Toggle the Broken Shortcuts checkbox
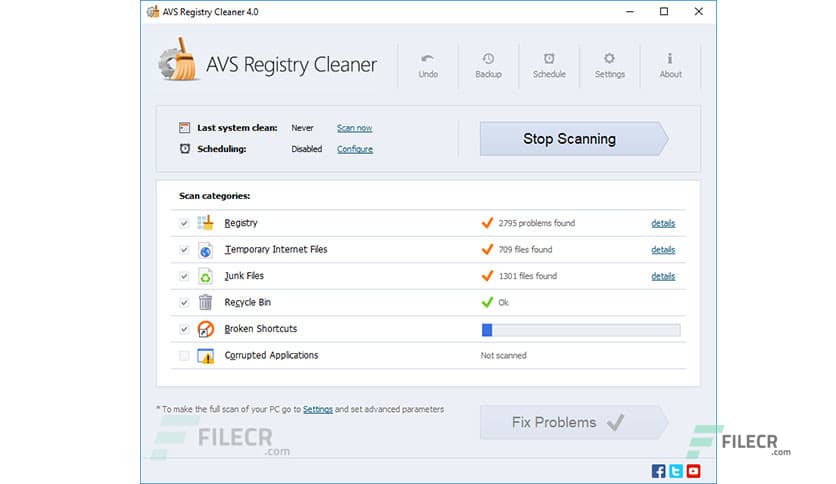The image size is (836, 484). click(x=184, y=329)
